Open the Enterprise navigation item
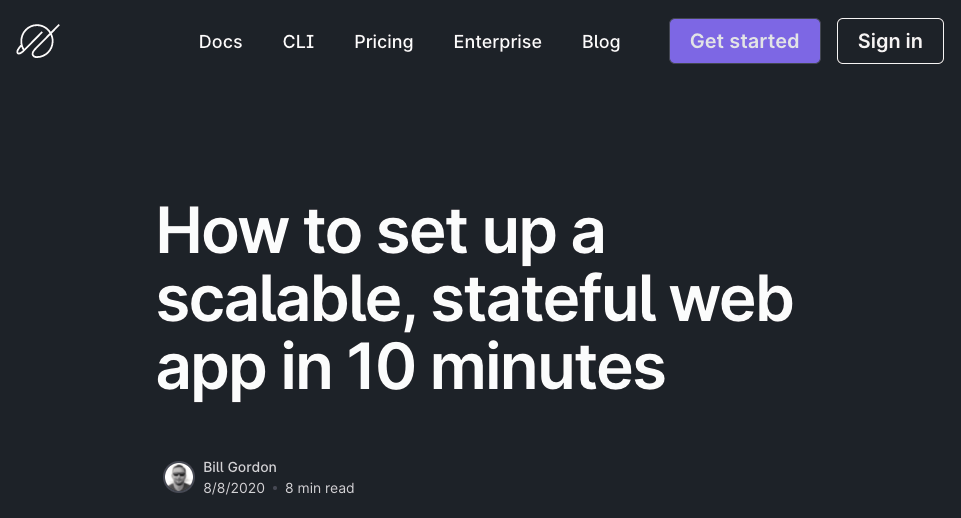This screenshot has height=518, width=961. tap(498, 42)
